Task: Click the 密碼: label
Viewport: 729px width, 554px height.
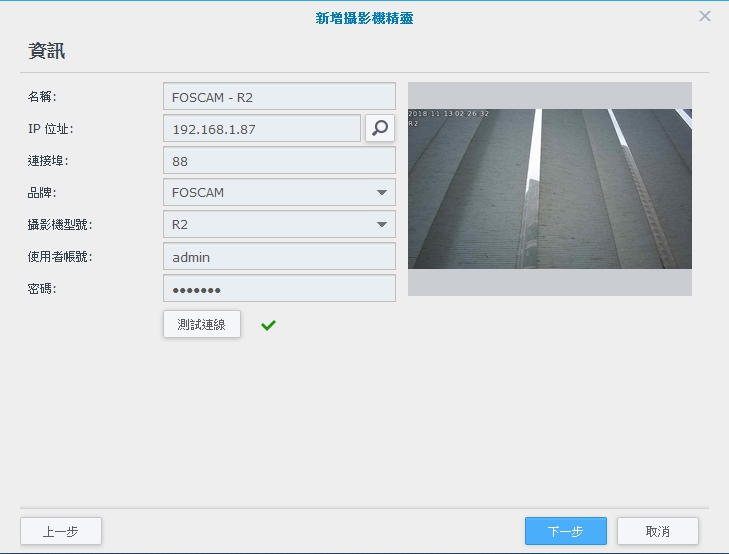Action: tap(42, 289)
